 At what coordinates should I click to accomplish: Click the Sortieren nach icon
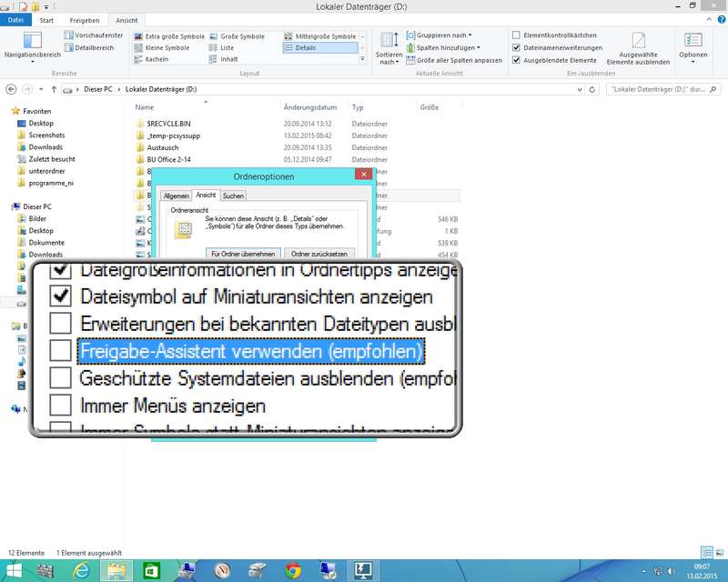(x=389, y=47)
